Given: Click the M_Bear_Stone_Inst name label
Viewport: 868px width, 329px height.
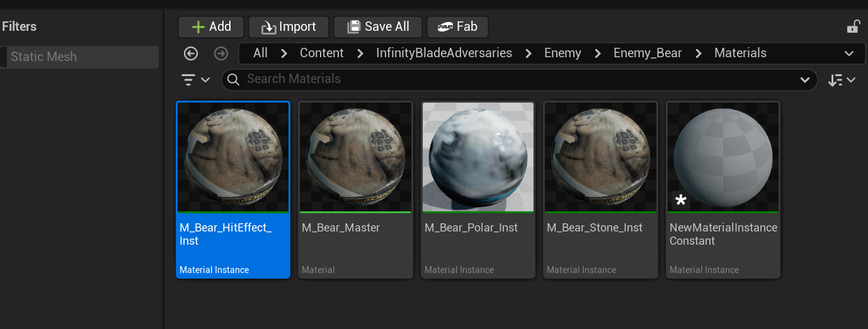Looking at the screenshot, I should (594, 228).
